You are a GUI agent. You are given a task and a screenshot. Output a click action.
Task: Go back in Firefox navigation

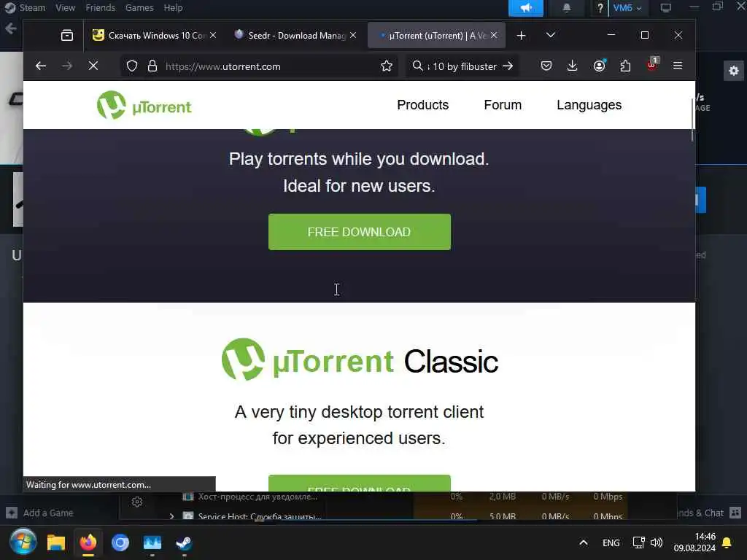point(41,66)
